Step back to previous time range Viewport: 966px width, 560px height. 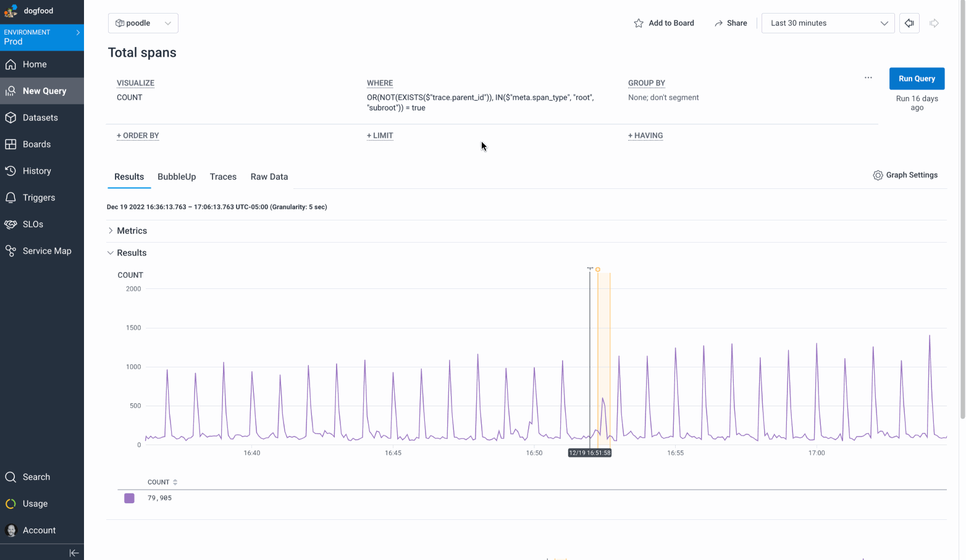[x=909, y=23]
